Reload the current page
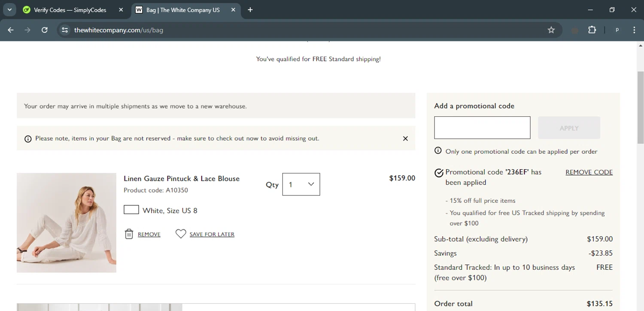The width and height of the screenshot is (644, 311). [45, 30]
